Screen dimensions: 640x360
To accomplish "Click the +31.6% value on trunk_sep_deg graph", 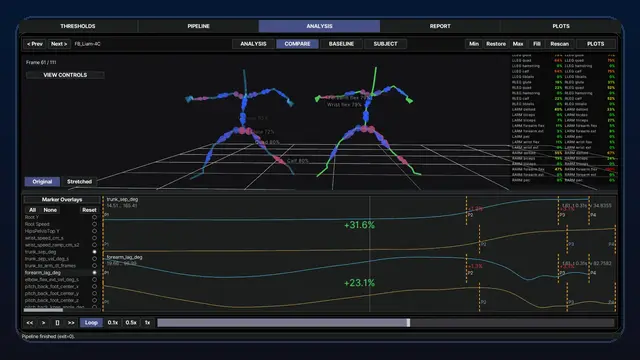I will point(359,225).
